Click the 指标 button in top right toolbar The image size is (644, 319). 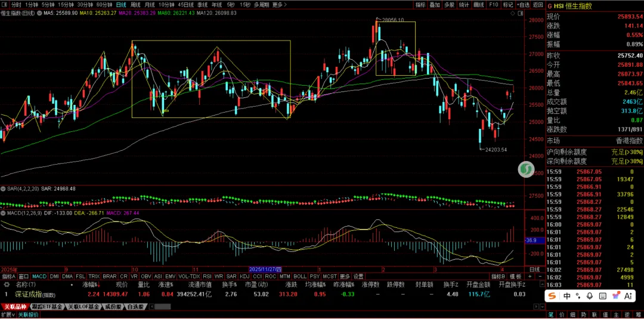click(420, 5)
